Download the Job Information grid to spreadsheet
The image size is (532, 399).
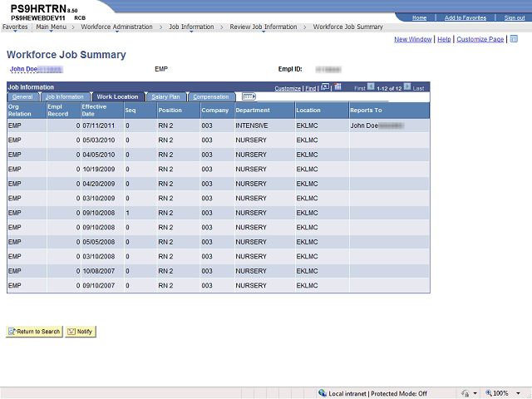point(337,86)
